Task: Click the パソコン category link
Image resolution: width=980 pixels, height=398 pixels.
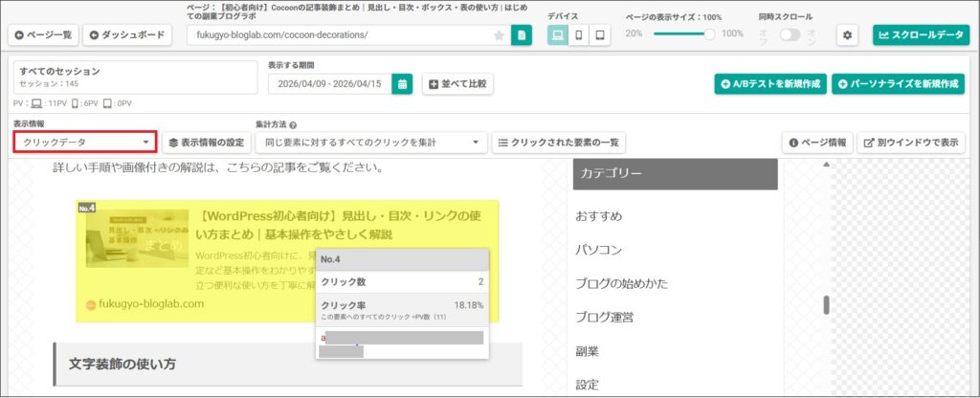Action: [x=599, y=250]
